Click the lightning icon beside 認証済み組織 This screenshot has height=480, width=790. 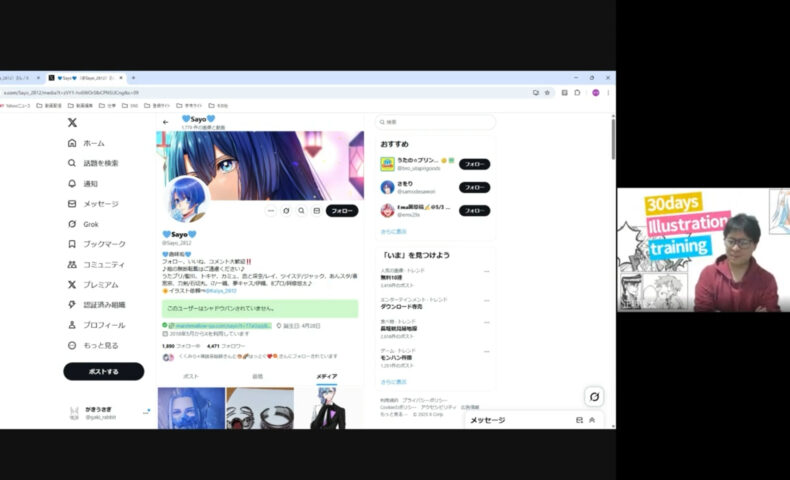coord(72,305)
